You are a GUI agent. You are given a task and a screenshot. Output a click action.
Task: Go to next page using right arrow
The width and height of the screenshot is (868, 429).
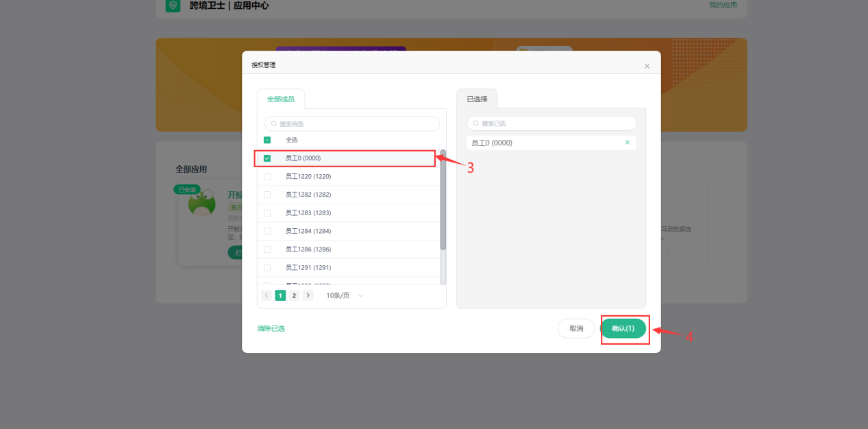(x=308, y=295)
